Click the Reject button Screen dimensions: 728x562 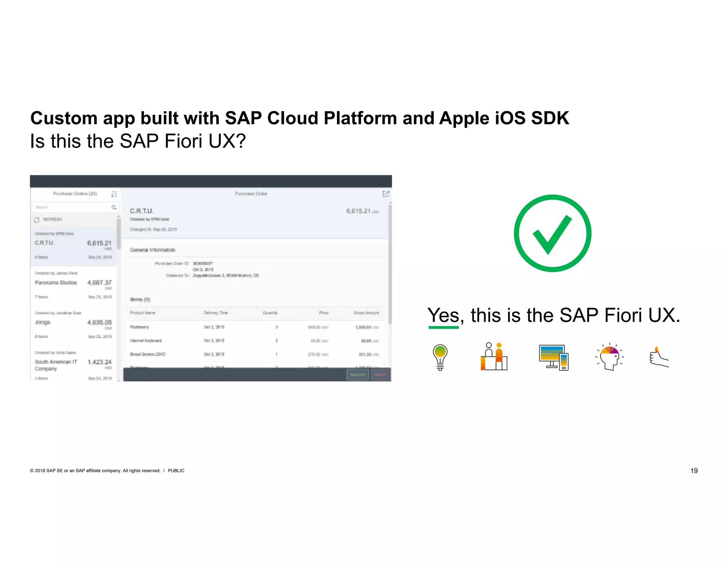(380, 375)
